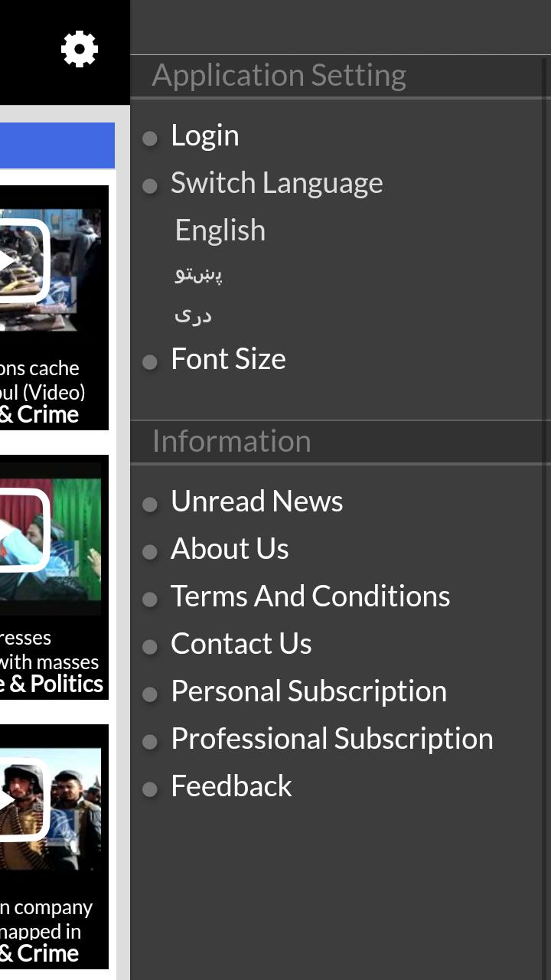Tap the blue bar below the header
The image size is (551, 980).
tap(57, 145)
